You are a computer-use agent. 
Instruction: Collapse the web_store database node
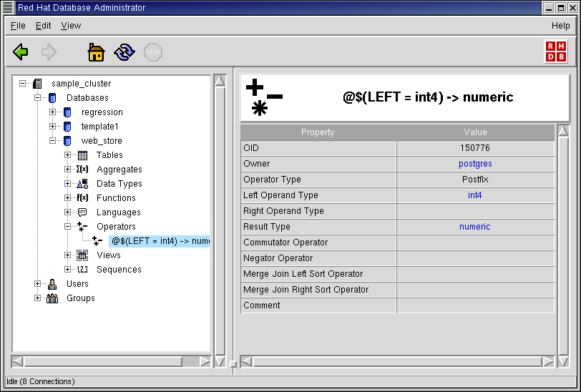point(52,141)
